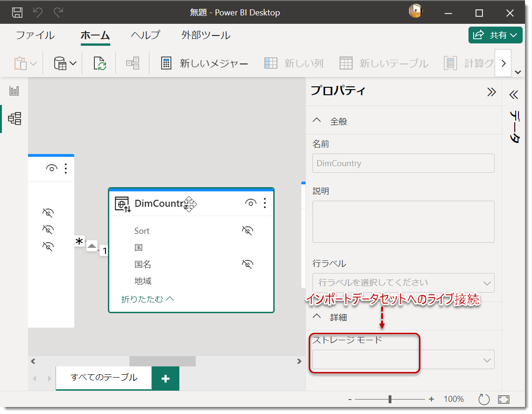
Task: Switch to Model view icon
Action: coord(14,119)
